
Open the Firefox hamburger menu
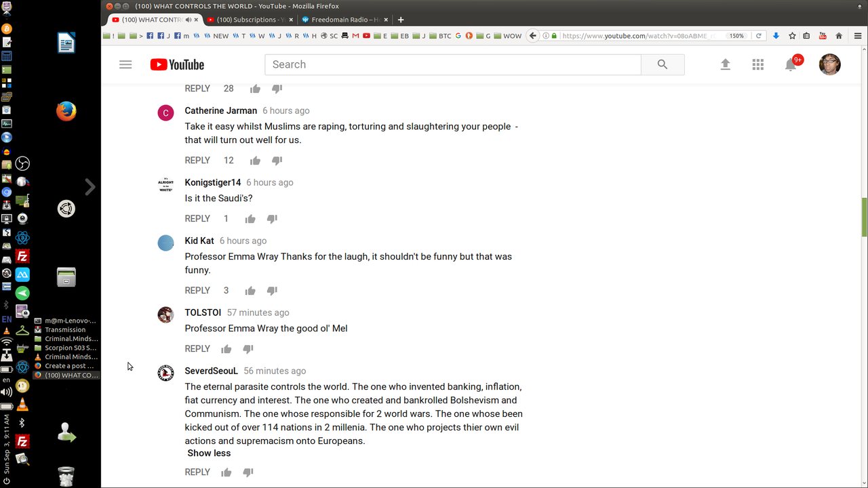(858, 36)
